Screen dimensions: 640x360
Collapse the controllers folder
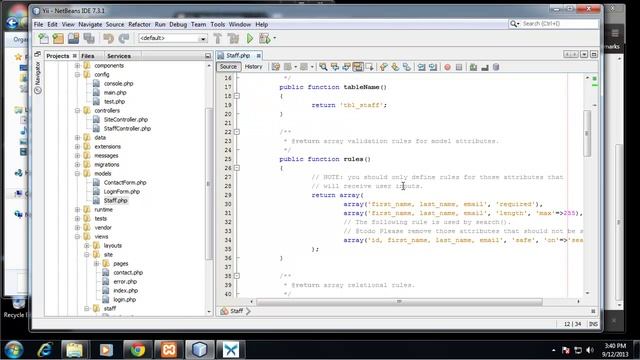tap(77, 111)
